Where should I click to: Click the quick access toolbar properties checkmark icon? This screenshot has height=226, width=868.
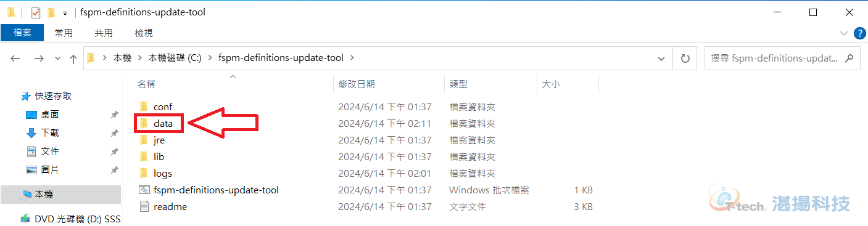pyautogui.click(x=36, y=12)
